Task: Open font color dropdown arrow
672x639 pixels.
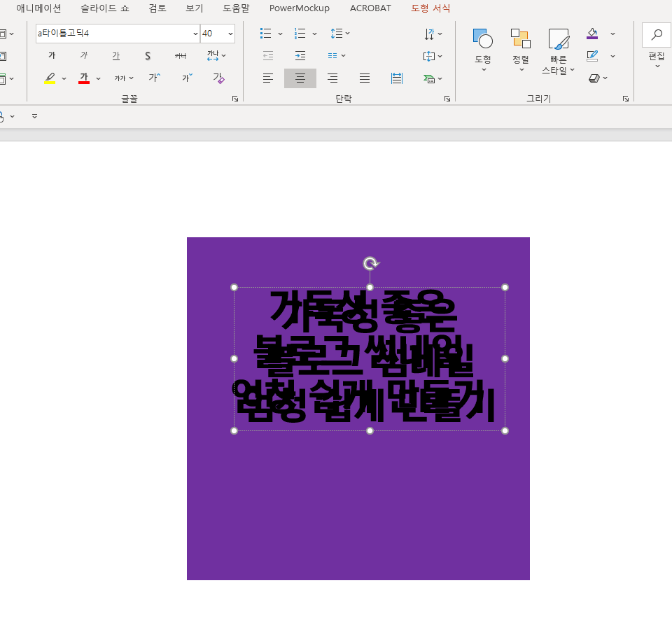Action: click(x=98, y=78)
